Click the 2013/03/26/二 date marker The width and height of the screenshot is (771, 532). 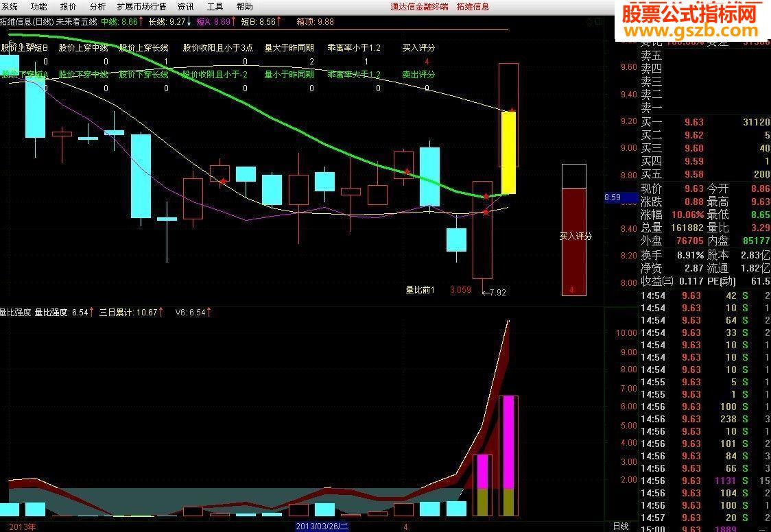click(x=322, y=527)
